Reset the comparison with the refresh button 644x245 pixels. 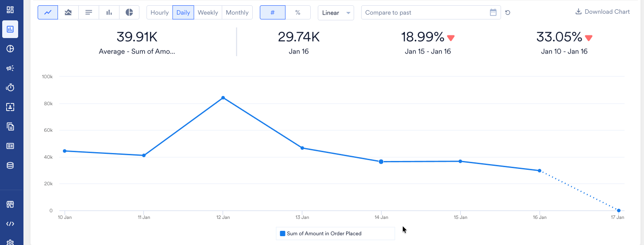click(508, 12)
